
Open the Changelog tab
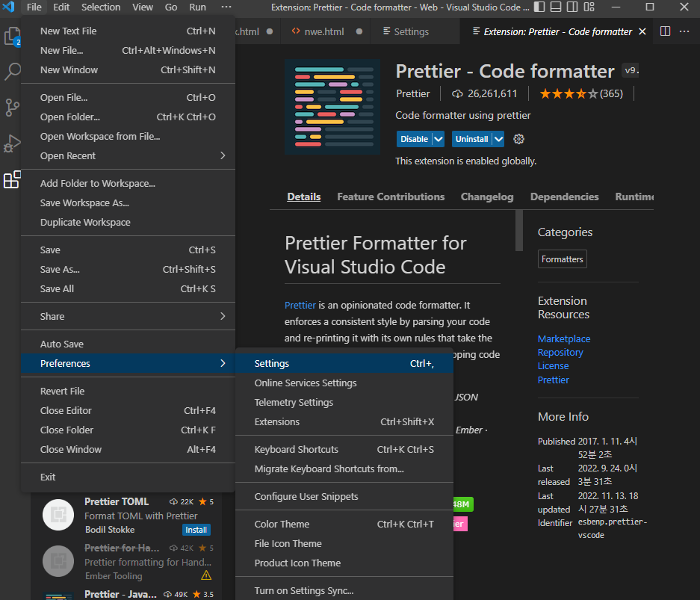coord(487,197)
